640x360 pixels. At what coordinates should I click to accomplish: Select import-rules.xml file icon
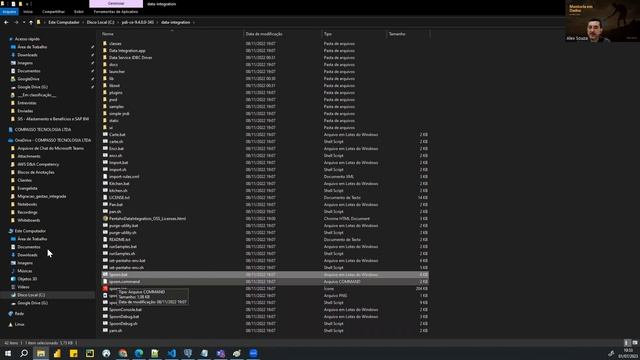click(x=105, y=176)
